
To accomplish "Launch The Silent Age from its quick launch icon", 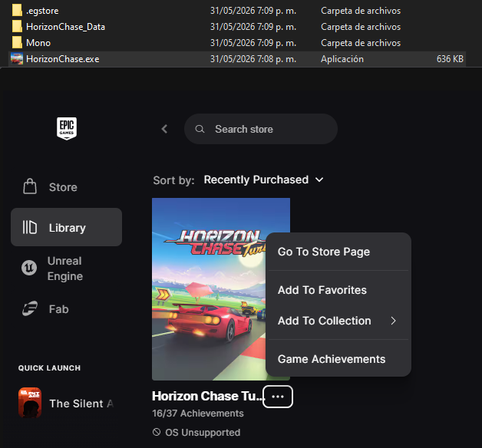I will 30,403.
